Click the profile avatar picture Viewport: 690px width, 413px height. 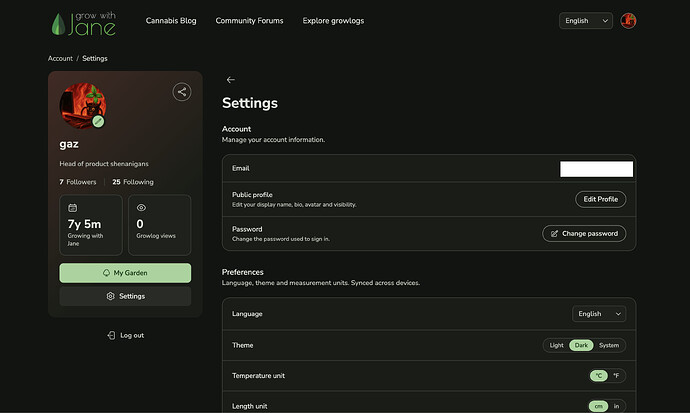point(83,106)
